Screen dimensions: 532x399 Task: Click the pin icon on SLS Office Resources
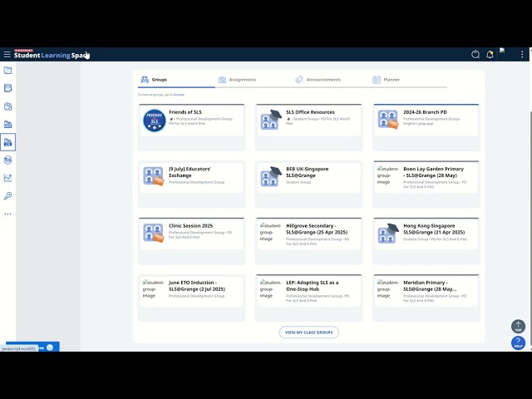pos(288,119)
